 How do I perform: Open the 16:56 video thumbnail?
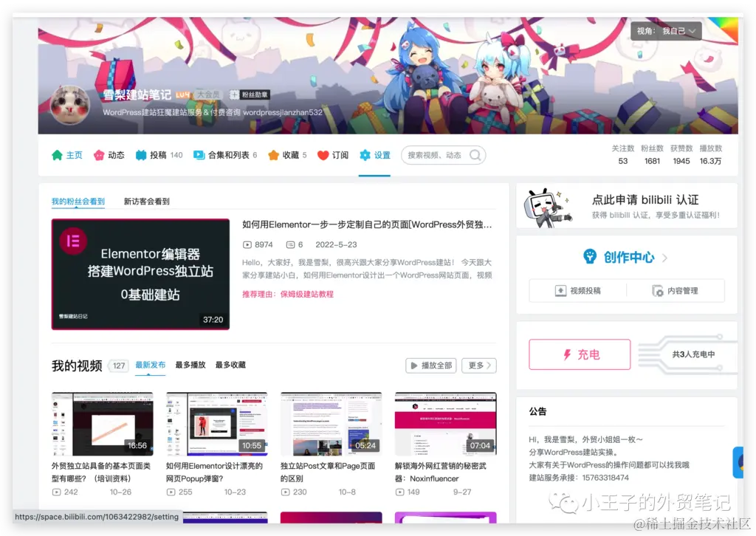point(102,425)
